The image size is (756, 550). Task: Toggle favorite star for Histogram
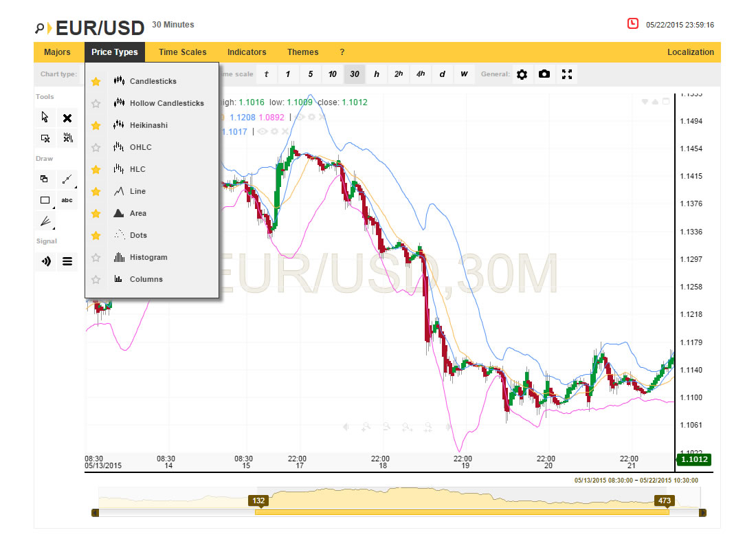coord(96,257)
